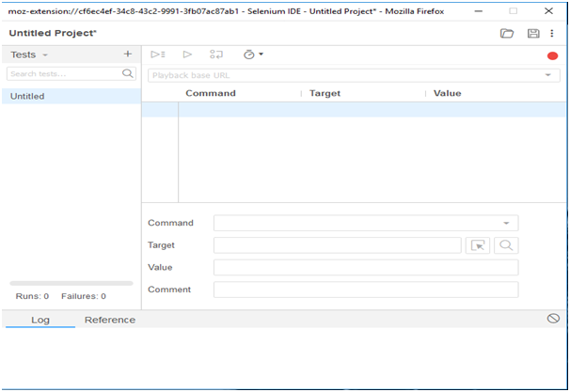This screenshot has width=570, height=392.
Task: Click the Step over current command icon
Action: tap(216, 55)
